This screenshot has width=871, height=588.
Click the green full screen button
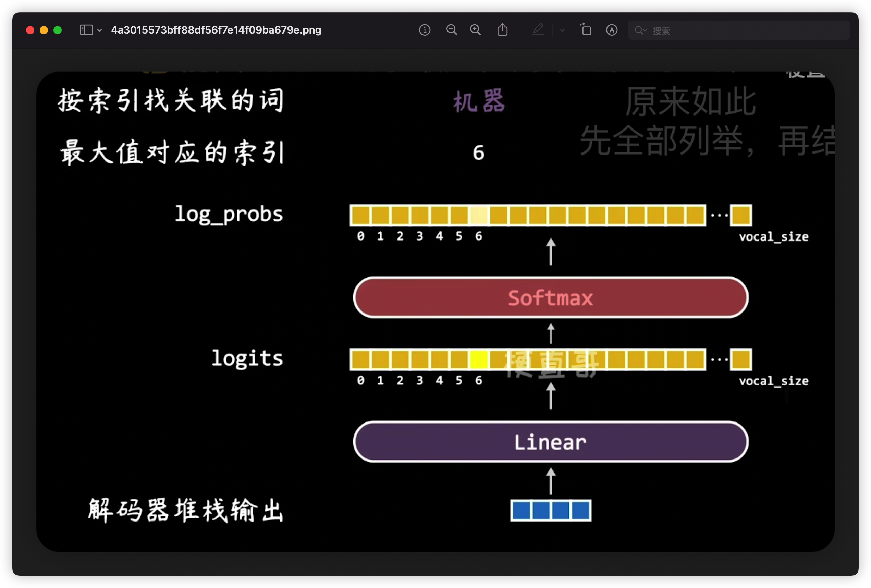tap(57, 30)
